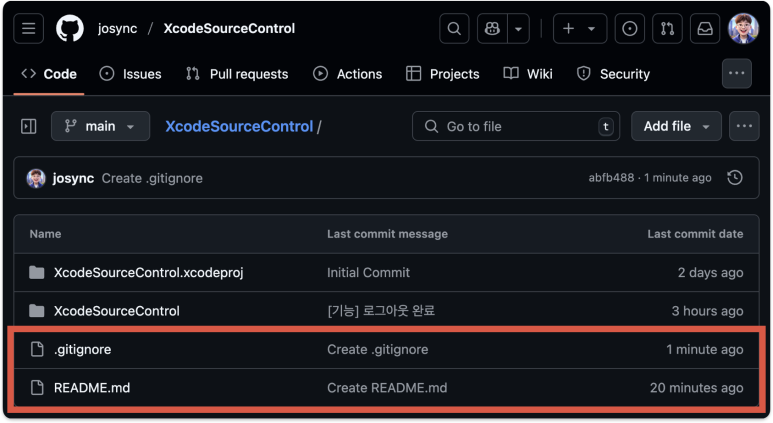The height and width of the screenshot is (423, 773).
Task: Click file icon next to README.md
Action: tap(37, 388)
